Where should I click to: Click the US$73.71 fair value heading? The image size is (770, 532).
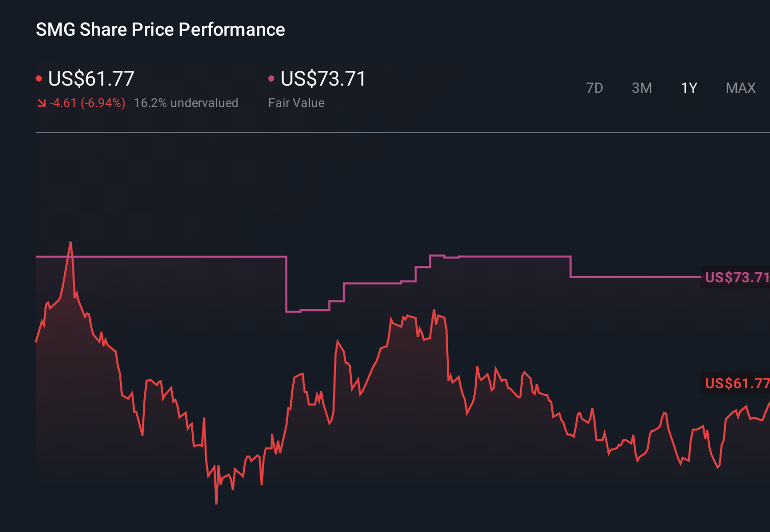click(x=323, y=79)
